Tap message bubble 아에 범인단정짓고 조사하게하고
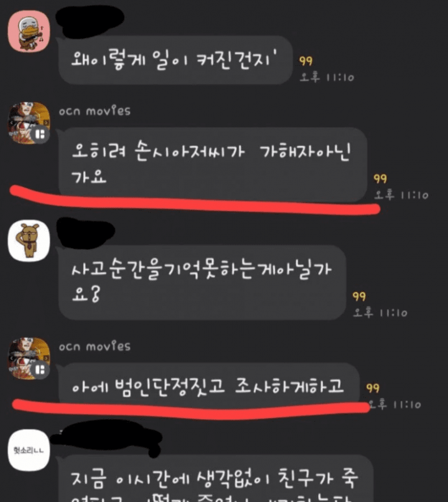 pyautogui.click(x=209, y=386)
